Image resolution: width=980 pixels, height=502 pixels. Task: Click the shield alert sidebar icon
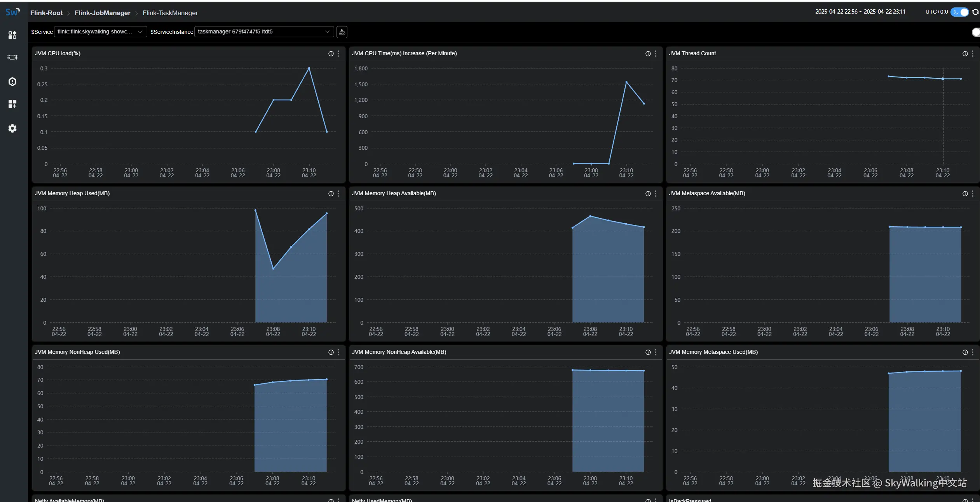click(12, 82)
